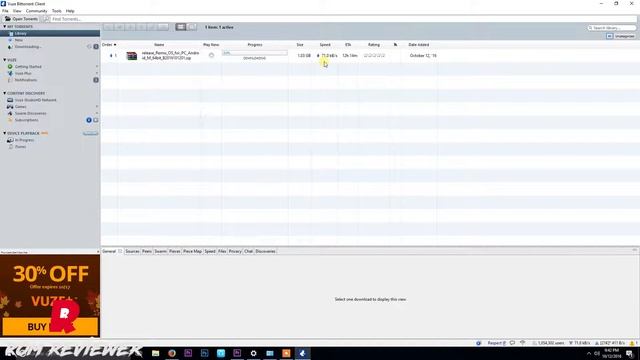
Task: Switch to the Pieces details tab
Action: [175, 251]
